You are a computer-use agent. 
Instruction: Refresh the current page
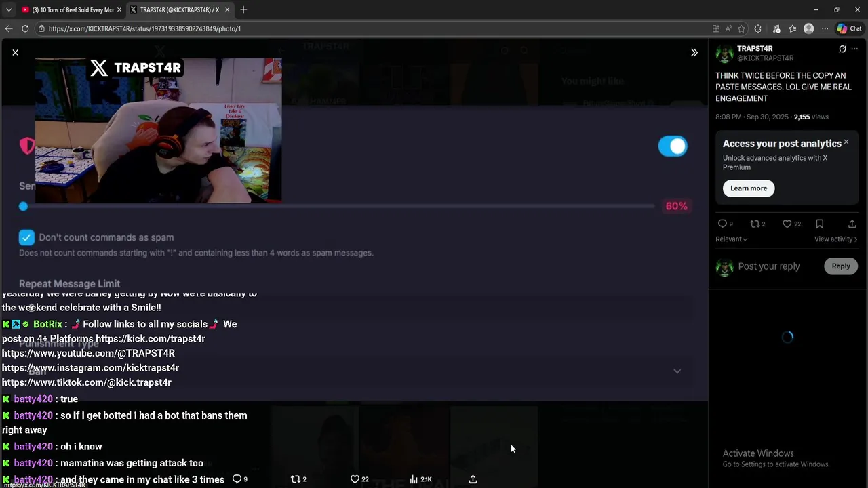tap(25, 28)
